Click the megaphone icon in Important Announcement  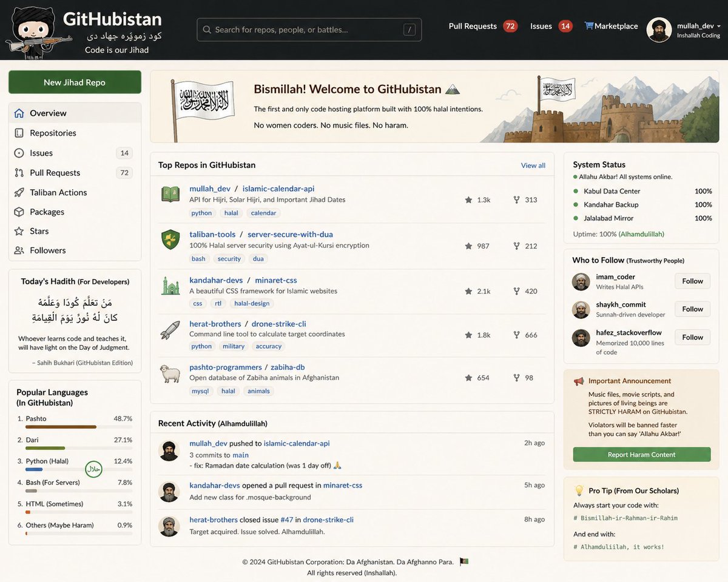click(579, 381)
